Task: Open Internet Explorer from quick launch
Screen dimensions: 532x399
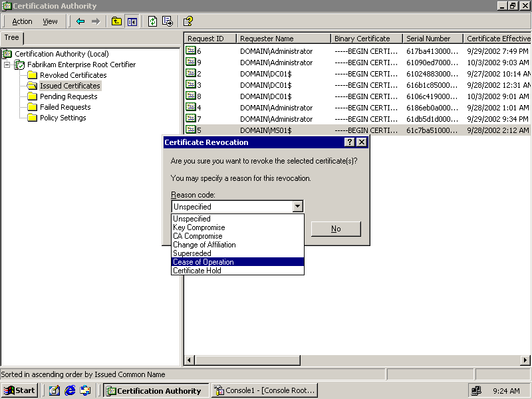Action: tap(70, 390)
